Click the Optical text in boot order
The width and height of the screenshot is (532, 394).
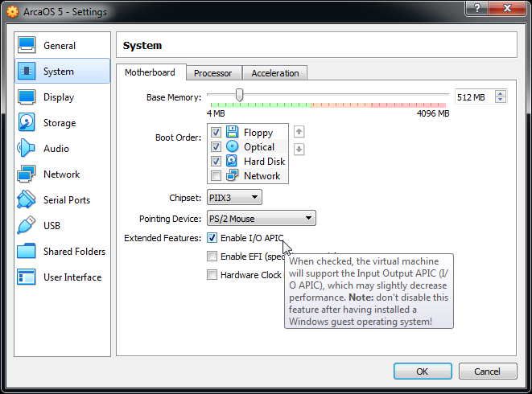tap(259, 147)
